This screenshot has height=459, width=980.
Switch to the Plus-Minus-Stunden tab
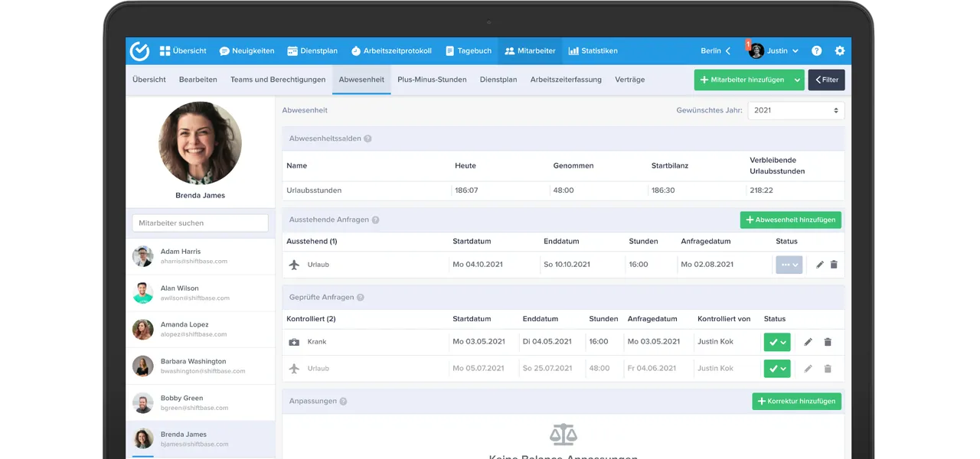click(x=432, y=80)
